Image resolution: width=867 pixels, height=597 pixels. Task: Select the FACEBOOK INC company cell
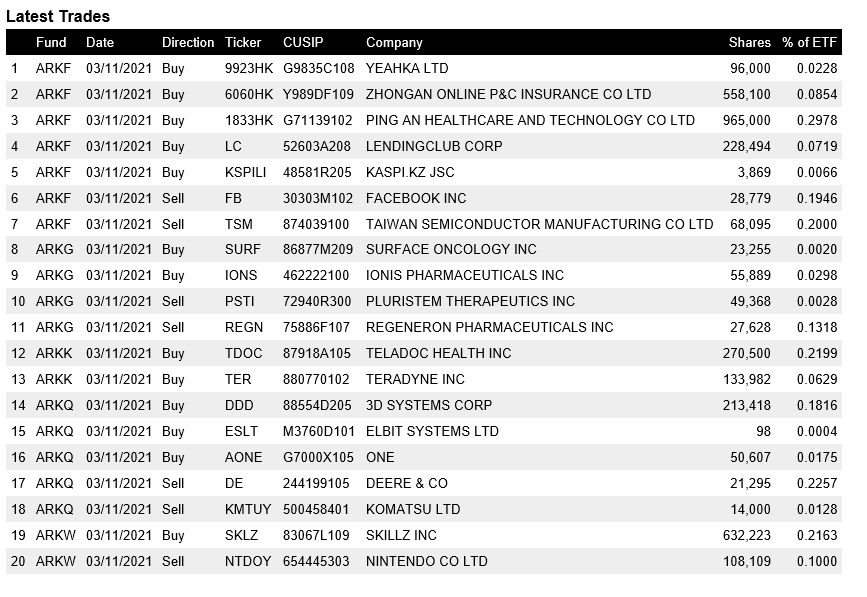(416, 198)
